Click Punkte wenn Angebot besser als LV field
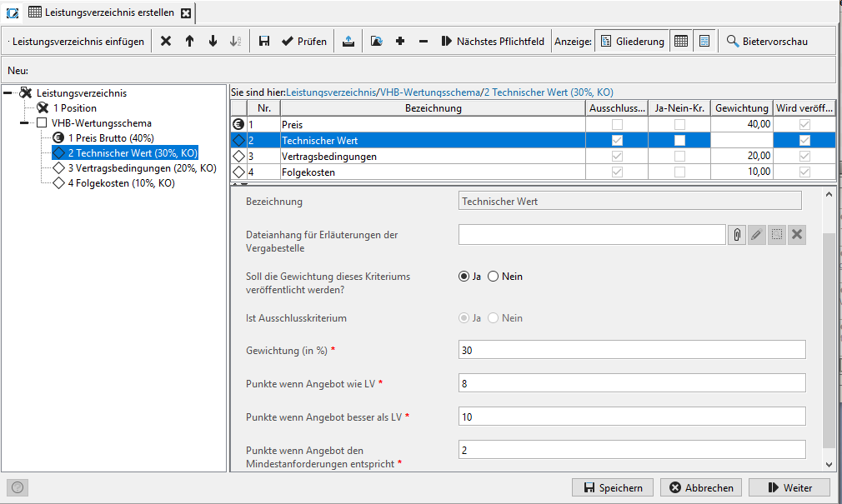 [x=632, y=417]
